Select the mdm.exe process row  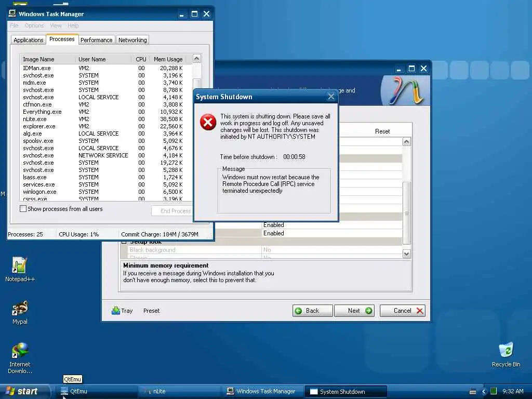[106, 83]
